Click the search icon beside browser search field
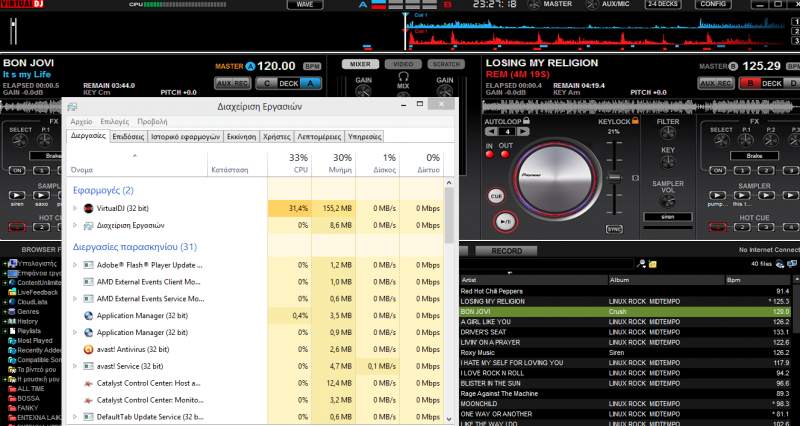 pos(641,264)
